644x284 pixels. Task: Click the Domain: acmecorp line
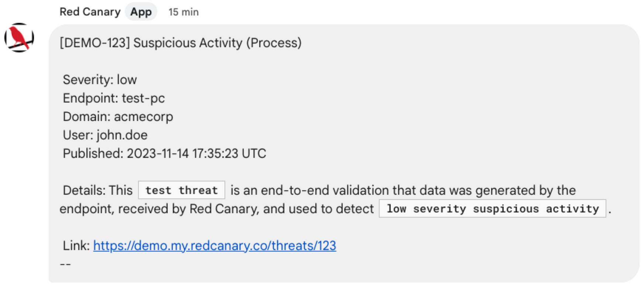[x=118, y=117]
